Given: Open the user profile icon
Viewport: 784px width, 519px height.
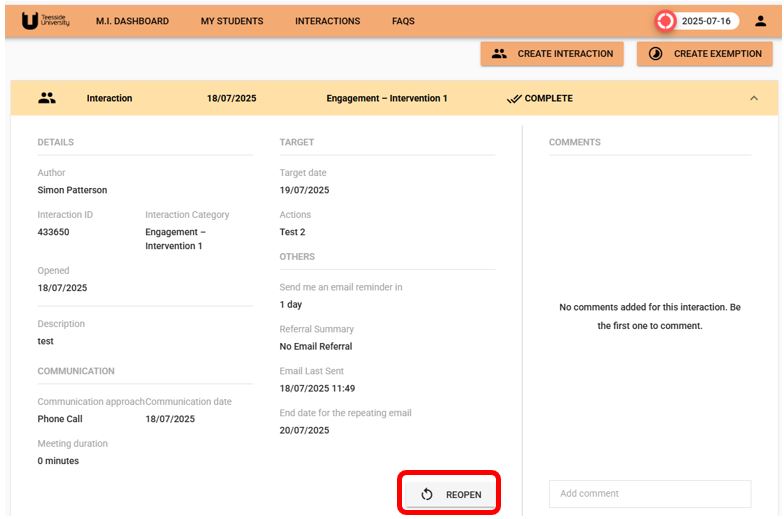Looking at the screenshot, I should pos(760,21).
